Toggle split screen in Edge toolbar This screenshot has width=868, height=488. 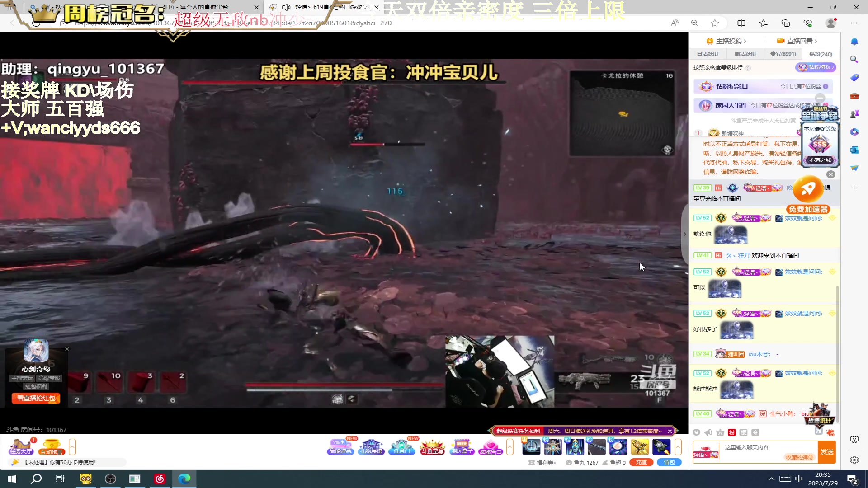(741, 23)
